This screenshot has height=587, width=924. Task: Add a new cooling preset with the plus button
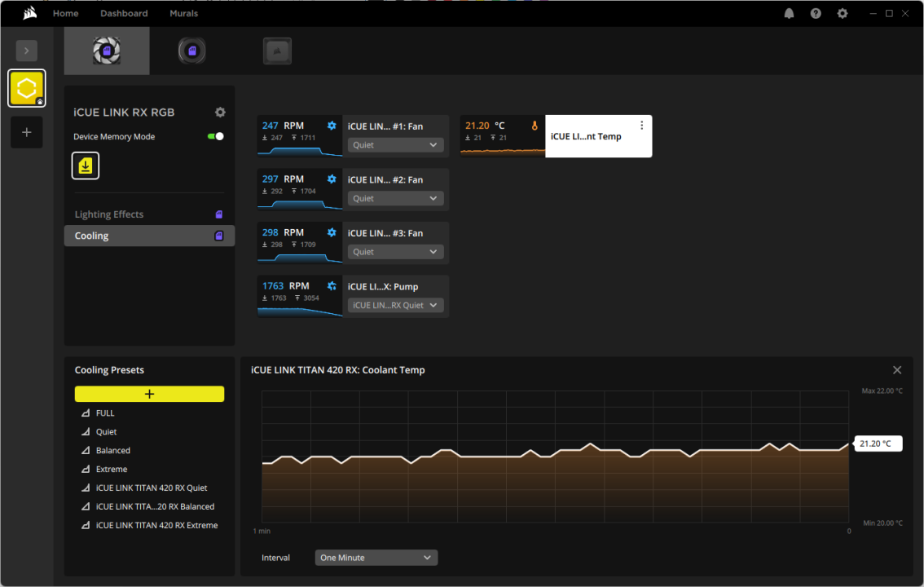point(149,394)
